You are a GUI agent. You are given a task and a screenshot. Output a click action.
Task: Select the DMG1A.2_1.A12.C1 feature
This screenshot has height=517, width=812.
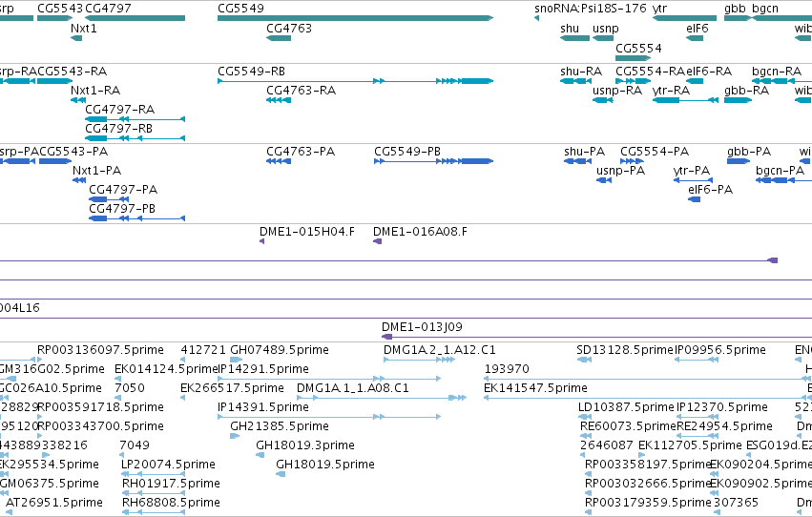[x=420, y=360]
